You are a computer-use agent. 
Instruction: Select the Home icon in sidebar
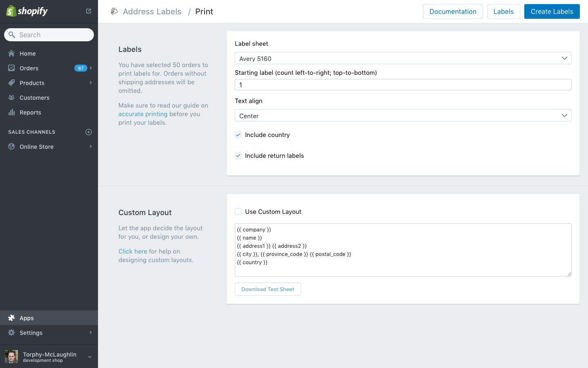click(11, 53)
